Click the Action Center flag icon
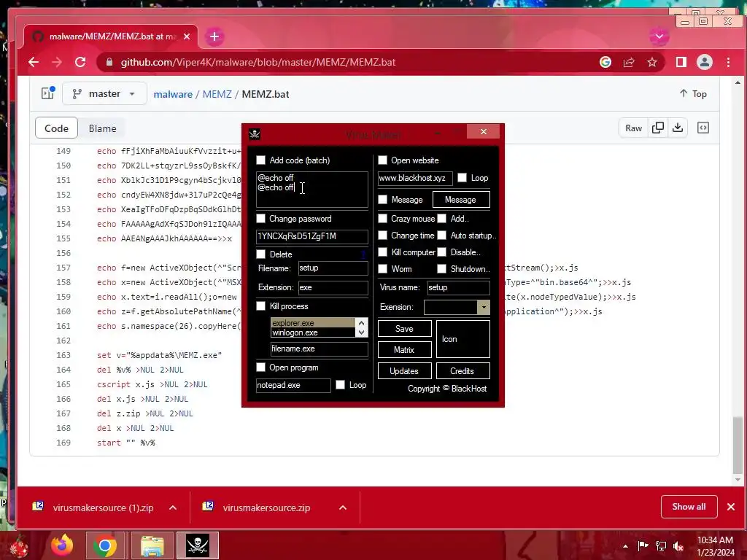747x560 pixels. pos(643,546)
